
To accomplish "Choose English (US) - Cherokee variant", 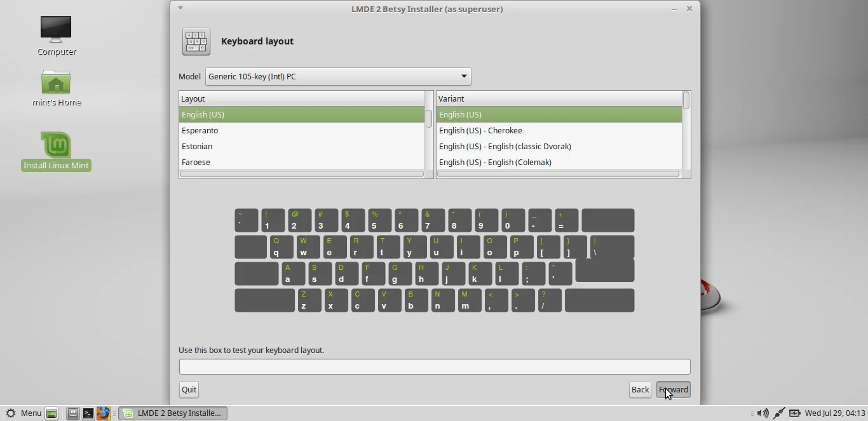I will click(x=508, y=130).
